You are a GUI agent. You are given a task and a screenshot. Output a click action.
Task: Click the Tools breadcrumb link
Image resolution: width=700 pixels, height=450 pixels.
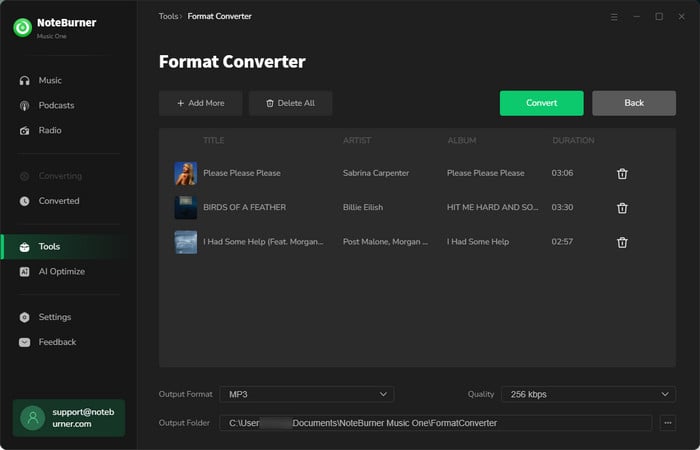(x=168, y=17)
